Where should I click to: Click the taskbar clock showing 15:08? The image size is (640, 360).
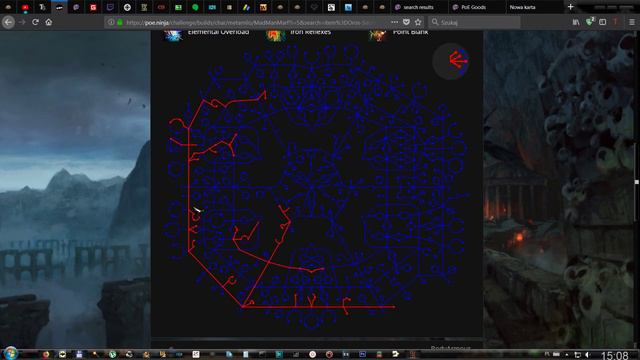coord(615,355)
